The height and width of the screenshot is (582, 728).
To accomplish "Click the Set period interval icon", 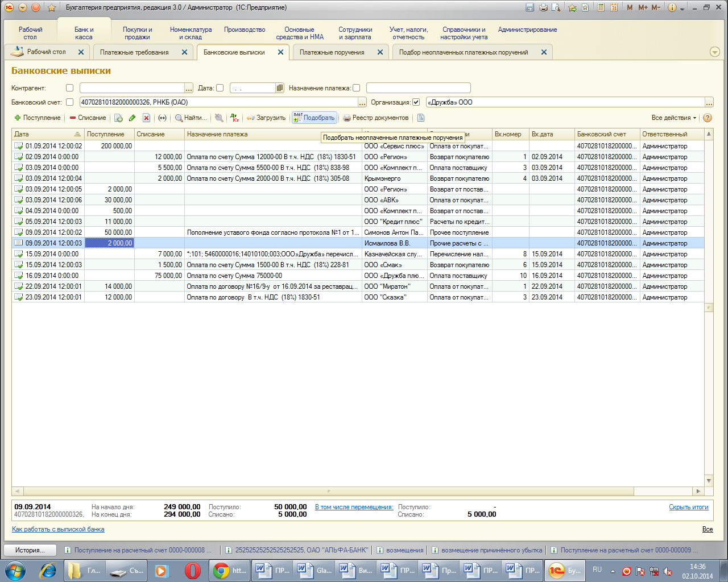I will coord(162,118).
